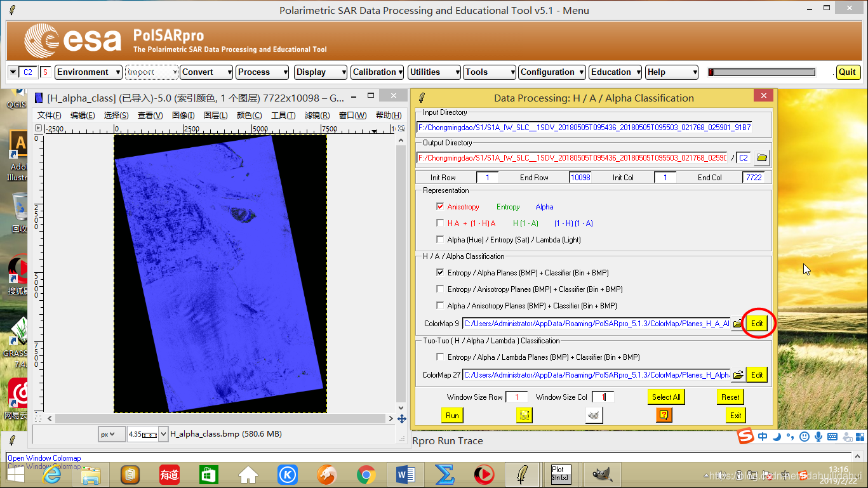The image size is (868, 488).
Task: Open the Convert dropdown menu
Action: click(x=206, y=72)
